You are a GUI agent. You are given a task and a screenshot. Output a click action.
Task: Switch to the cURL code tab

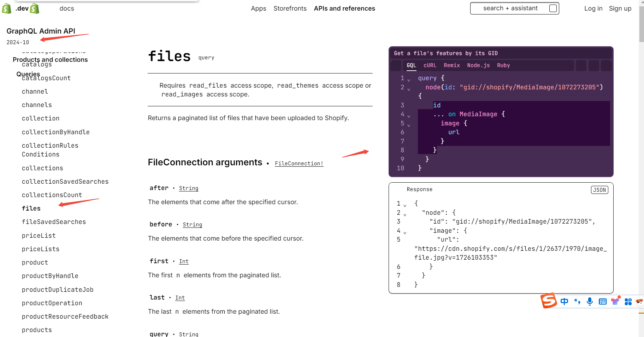[x=430, y=65]
